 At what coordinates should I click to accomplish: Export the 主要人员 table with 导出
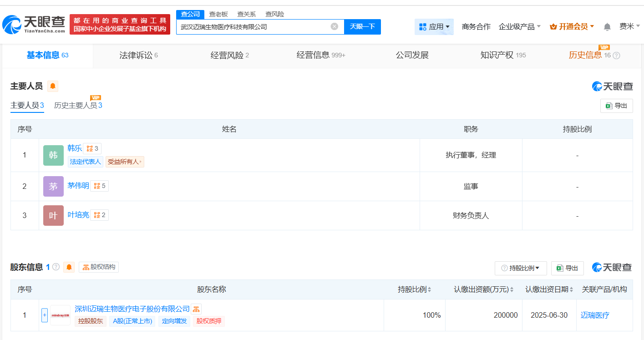(616, 106)
